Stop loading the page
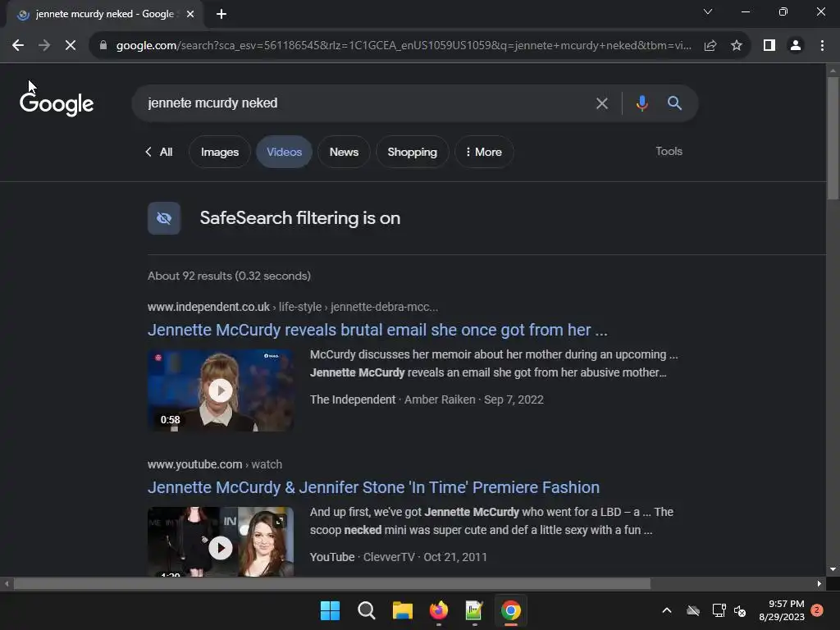Screen dimensions: 840x630 pos(71,46)
